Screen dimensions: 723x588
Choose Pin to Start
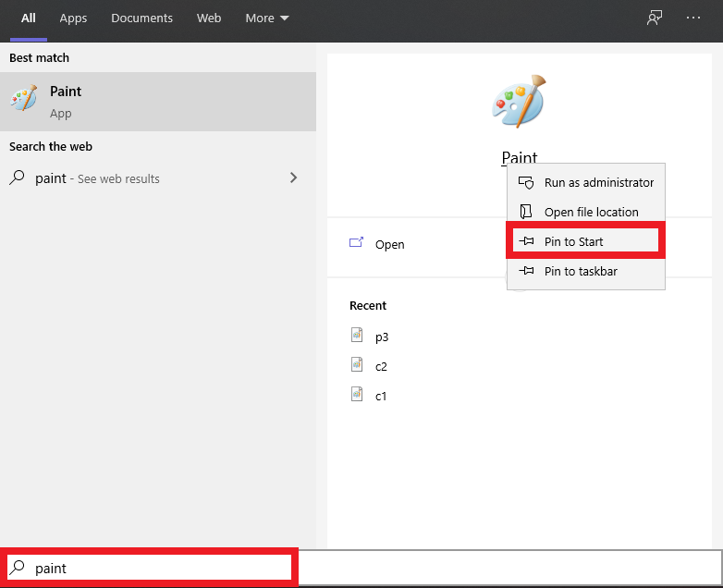coord(585,241)
